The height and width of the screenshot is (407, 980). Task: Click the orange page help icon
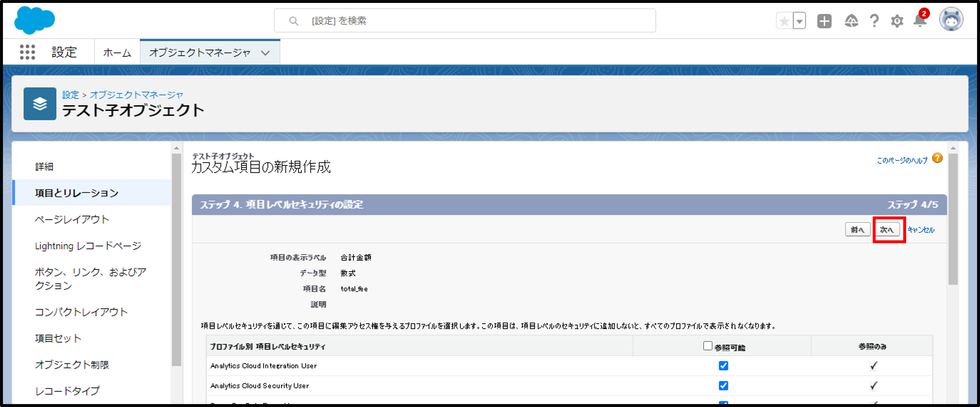point(937,158)
